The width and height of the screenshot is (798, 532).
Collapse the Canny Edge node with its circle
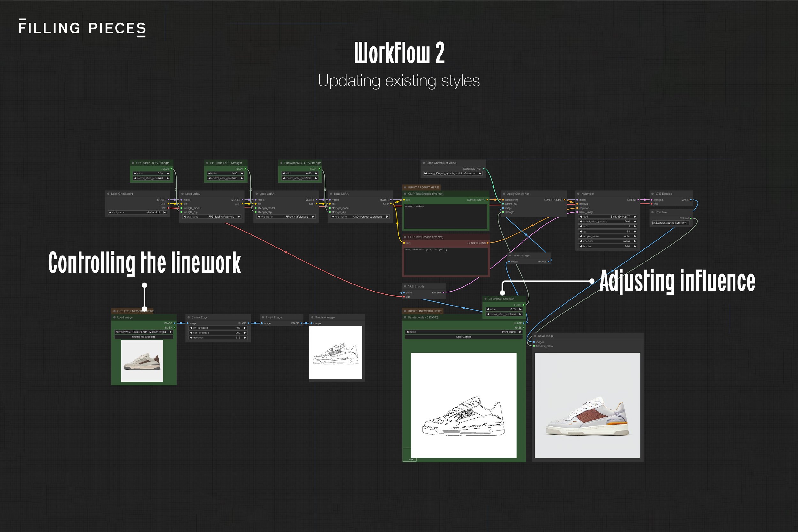pos(188,318)
